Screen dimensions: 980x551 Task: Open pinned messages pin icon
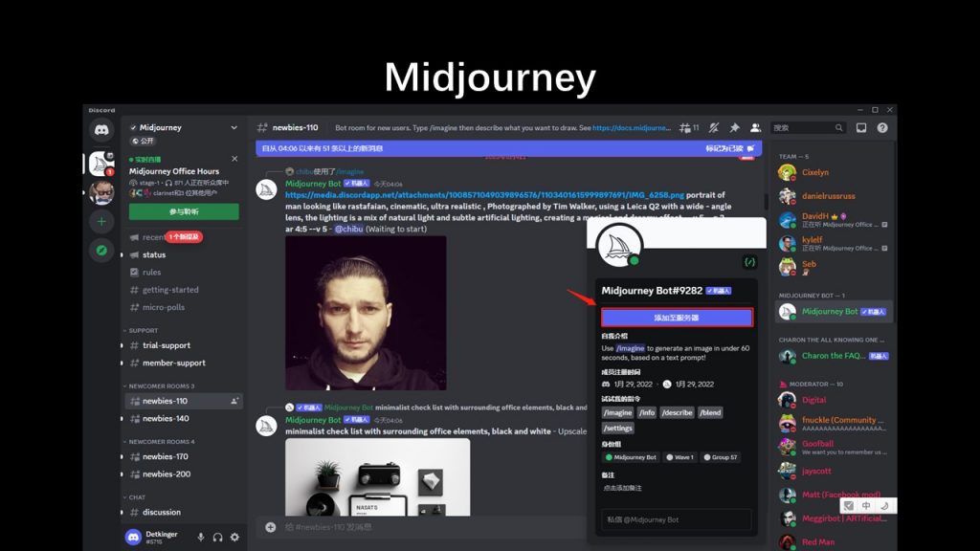tap(734, 127)
